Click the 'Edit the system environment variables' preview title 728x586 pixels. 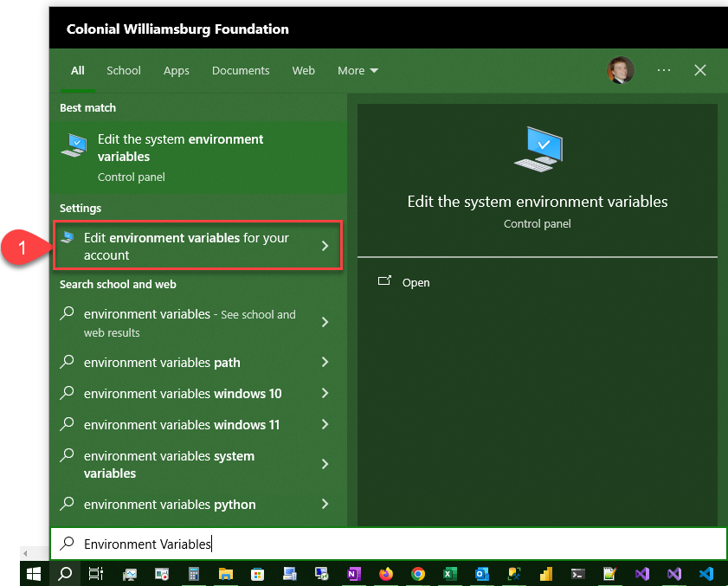tap(538, 202)
